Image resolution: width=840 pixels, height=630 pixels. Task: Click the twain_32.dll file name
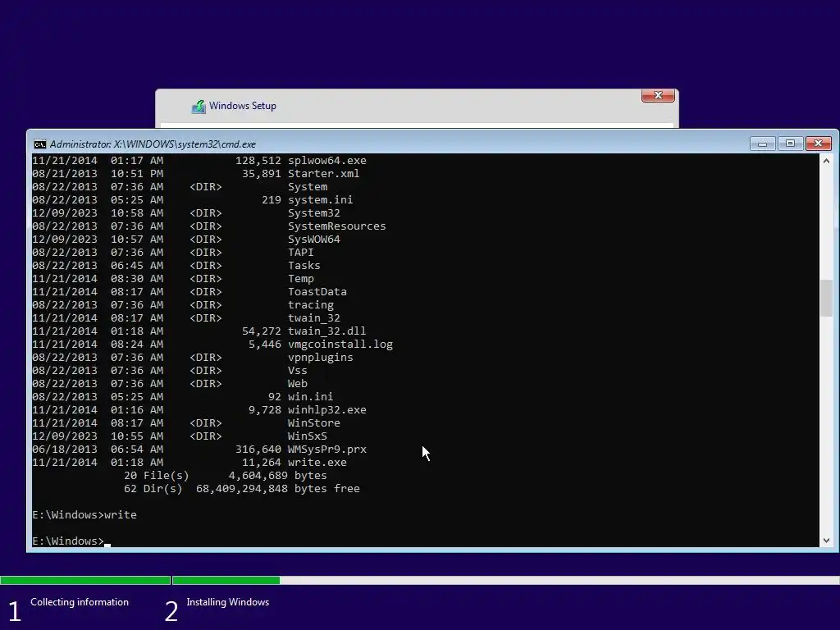coord(326,331)
